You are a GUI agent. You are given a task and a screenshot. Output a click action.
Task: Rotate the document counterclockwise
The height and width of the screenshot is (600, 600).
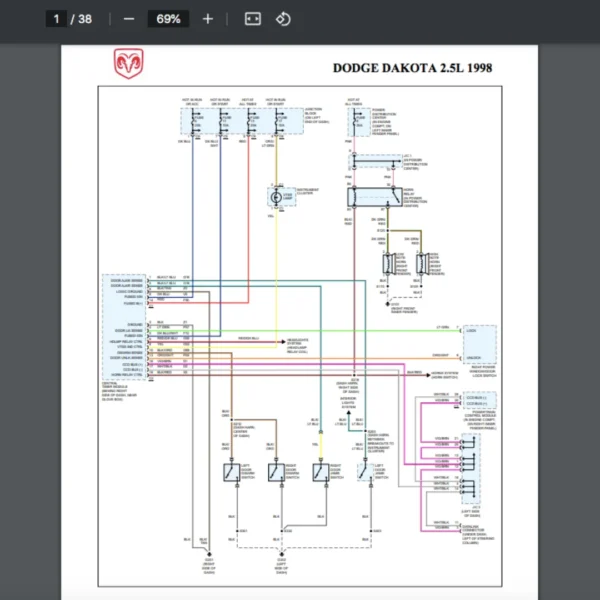click(x=283, y=19)
